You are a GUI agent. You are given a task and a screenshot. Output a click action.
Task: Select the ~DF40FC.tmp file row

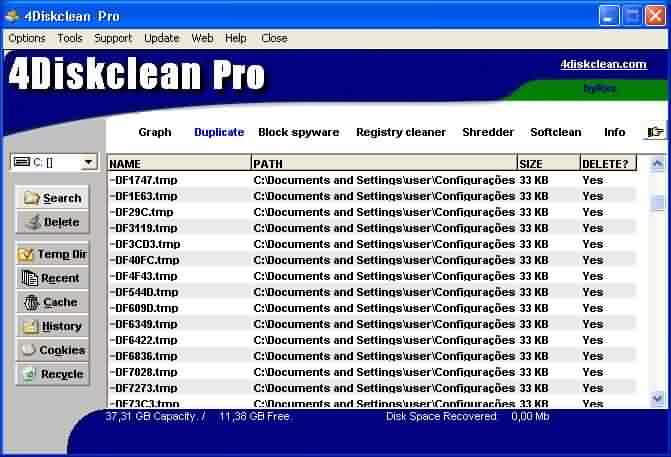click(371, 260)
